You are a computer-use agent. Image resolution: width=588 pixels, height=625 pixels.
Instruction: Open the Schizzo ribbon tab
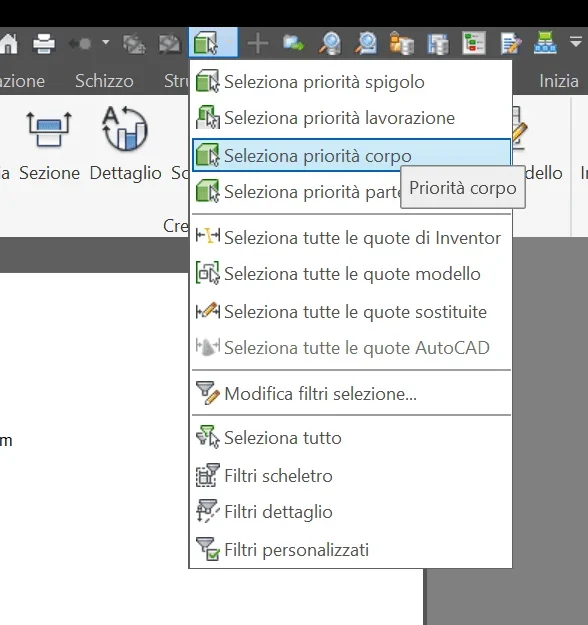[x=104, y=81]
